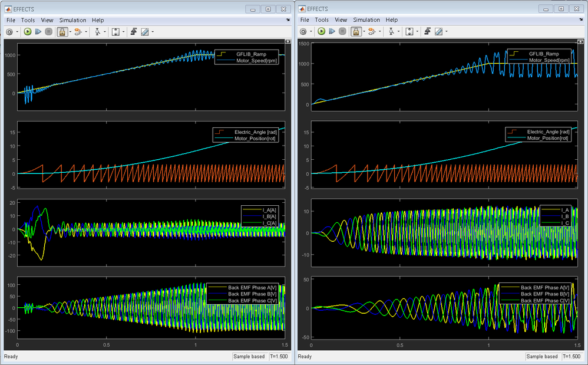Click Scale Axes Limits icon in left window
This screenshot has width=588, height=365.
pyautogui.click(x=115, y=32)
